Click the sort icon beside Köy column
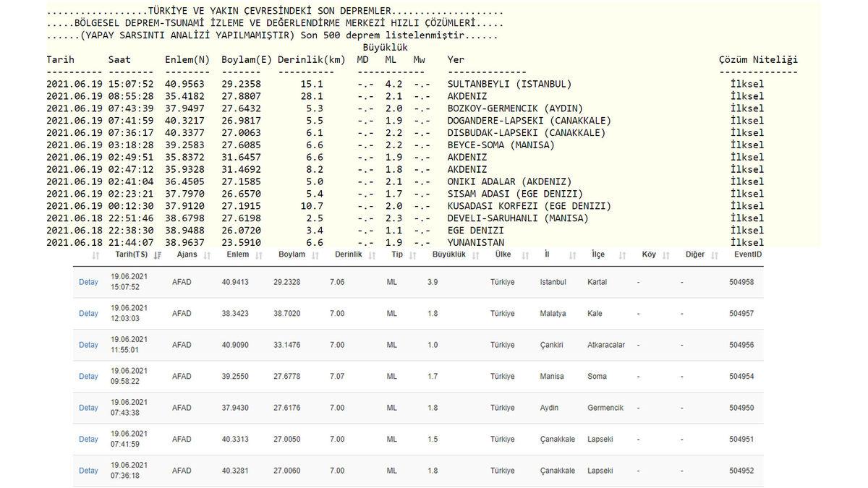This screenshot has width=868, height=488. click(x=665, y=255)
